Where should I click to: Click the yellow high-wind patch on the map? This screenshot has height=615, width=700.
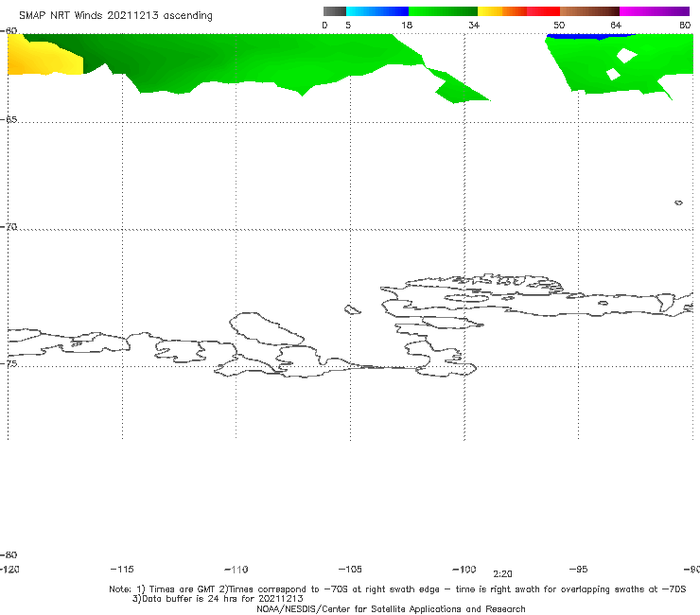(x=43, y=57)
